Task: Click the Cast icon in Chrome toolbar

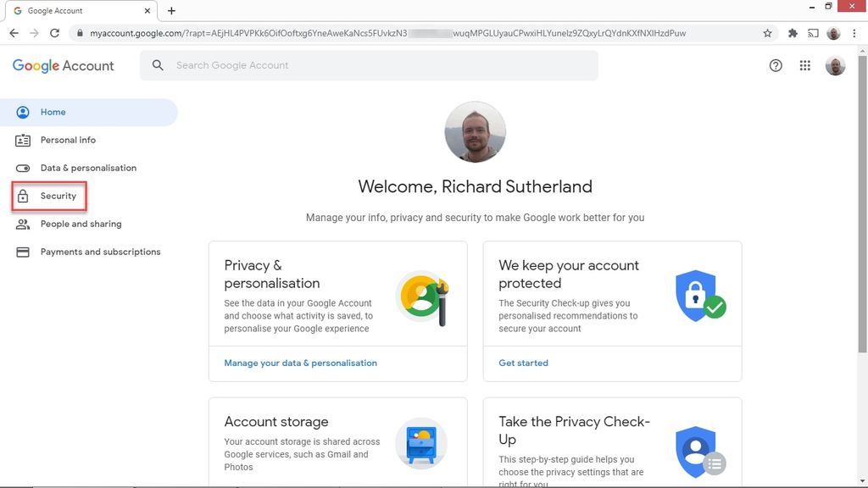Action: pyautogui.click(x=814, y=32)
